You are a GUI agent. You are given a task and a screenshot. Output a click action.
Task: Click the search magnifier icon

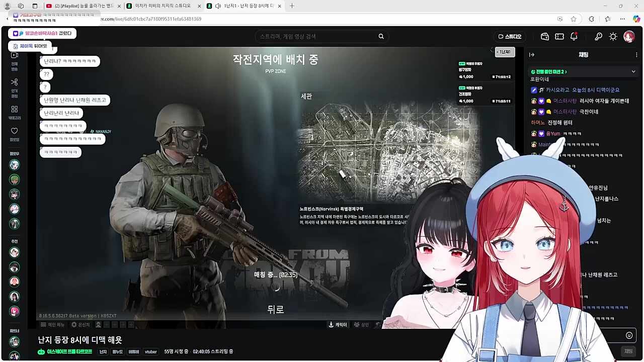381,36
